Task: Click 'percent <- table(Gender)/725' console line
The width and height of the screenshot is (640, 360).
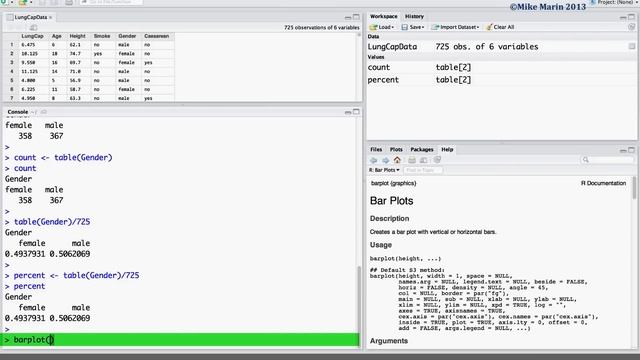Action: [76, 276]
